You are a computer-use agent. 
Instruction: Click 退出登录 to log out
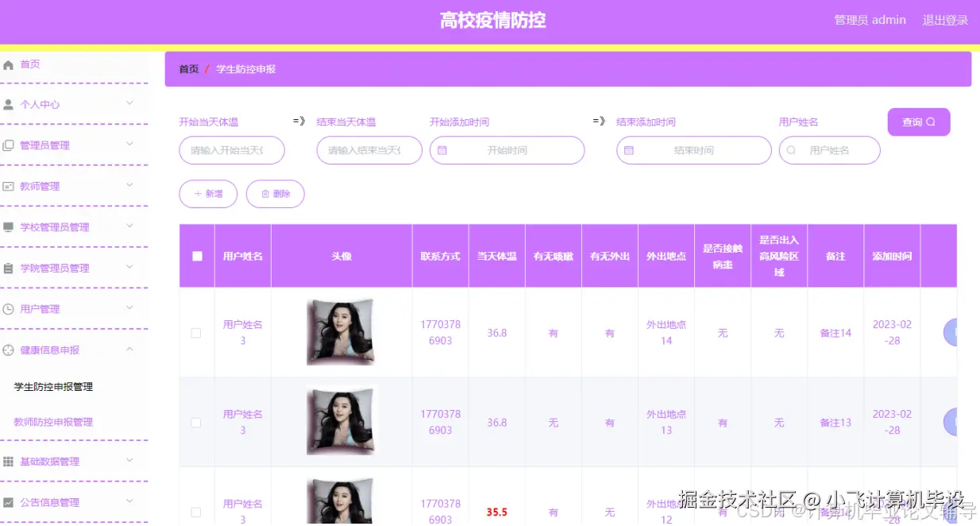click(945, 21)
